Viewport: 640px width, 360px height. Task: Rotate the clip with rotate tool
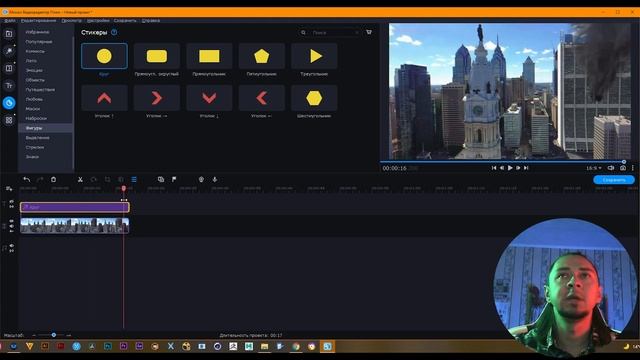(x=94, y=180)
